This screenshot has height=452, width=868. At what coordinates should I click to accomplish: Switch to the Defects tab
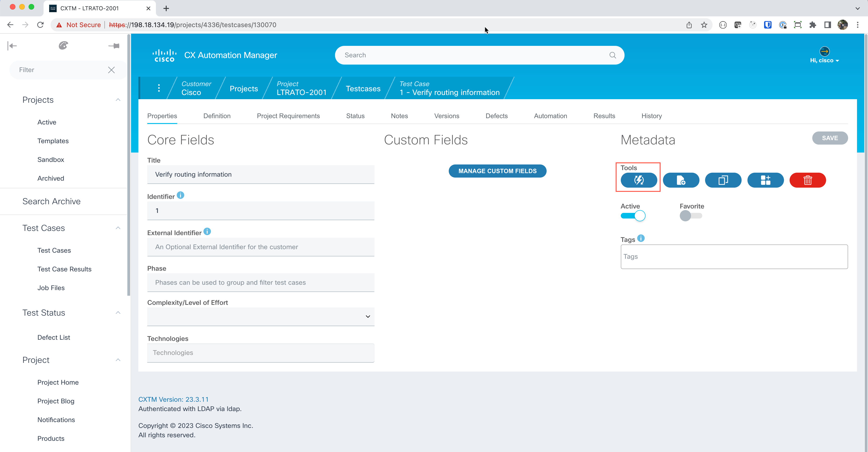[496, 116]
